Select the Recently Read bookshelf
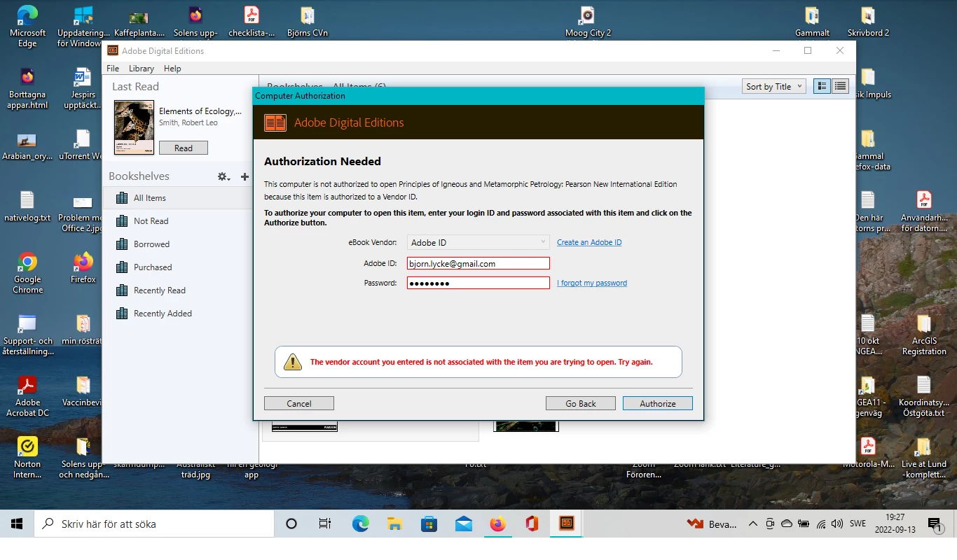Viewport: 957px width, 560px height. point(178,290)
